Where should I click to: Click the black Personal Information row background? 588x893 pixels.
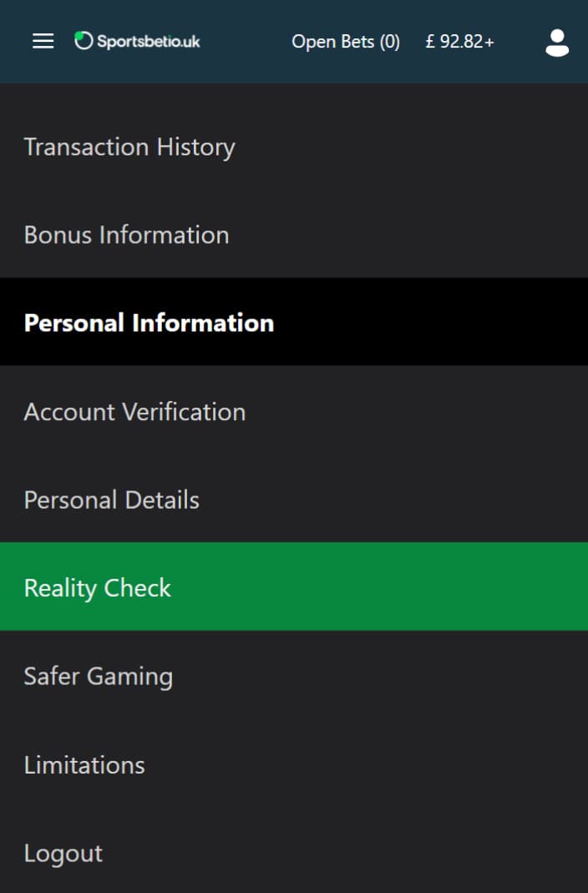coord(294,322)
